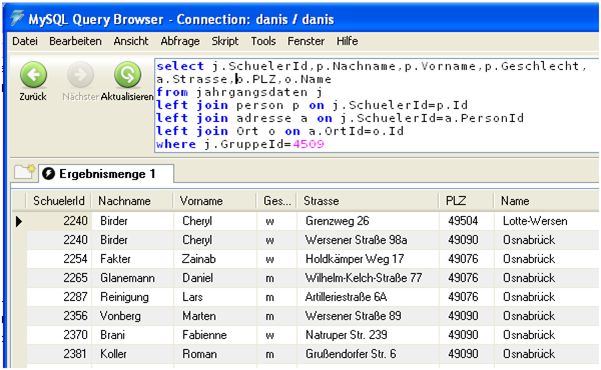Click the MySQL Query Browser title bar icon
This screenshot has height=370, width=601.
(16, 18)
